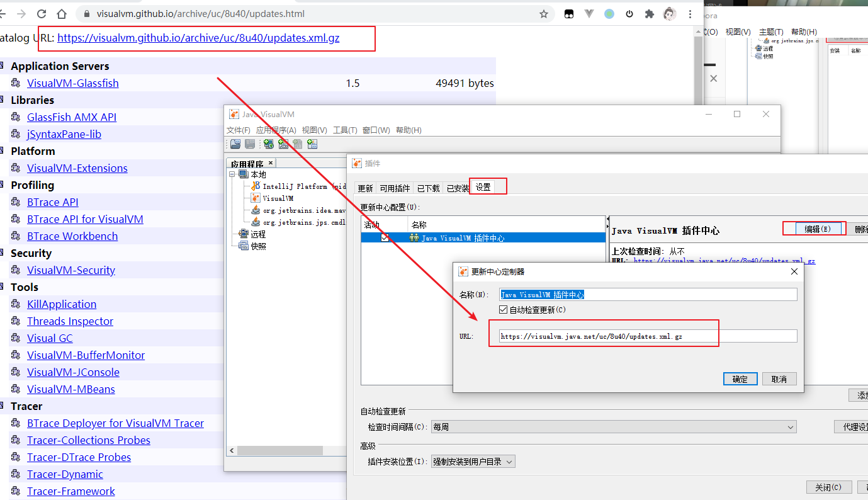Open the Threads Inspector link

[70, 321]
